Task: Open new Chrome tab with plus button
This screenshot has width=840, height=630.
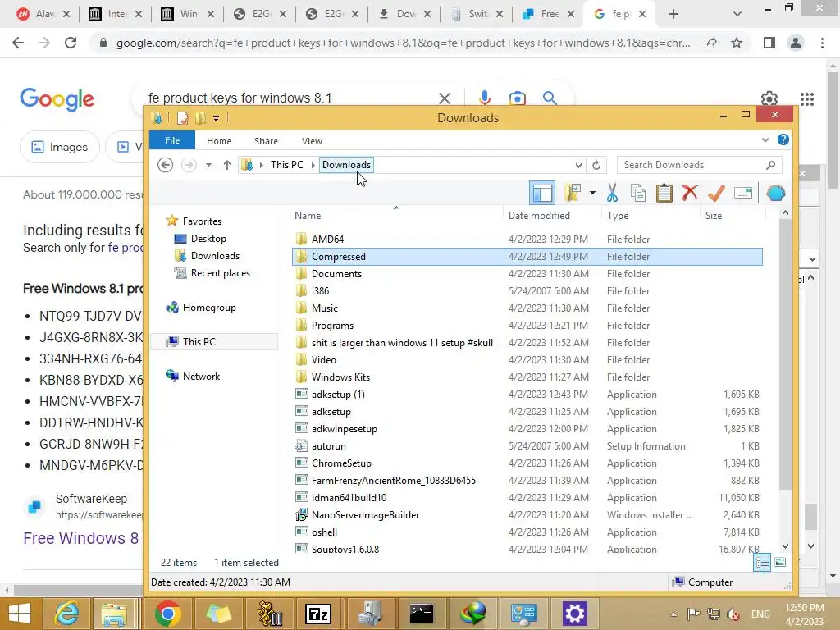Action: 673,15
